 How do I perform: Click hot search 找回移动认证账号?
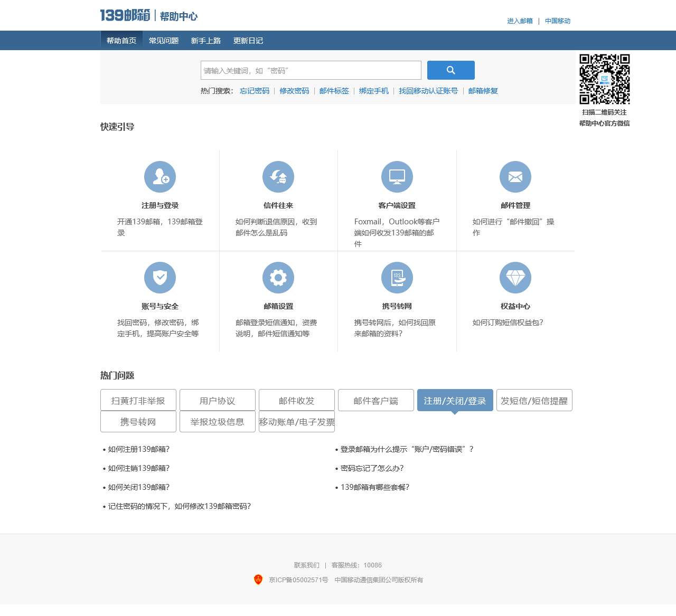[x=428, y=91]
